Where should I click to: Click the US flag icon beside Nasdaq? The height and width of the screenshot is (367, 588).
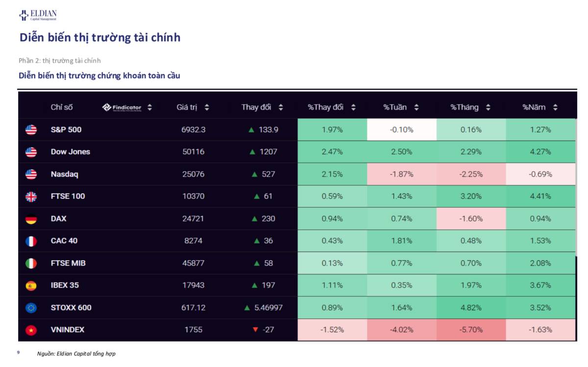click(x=31, y=174)
